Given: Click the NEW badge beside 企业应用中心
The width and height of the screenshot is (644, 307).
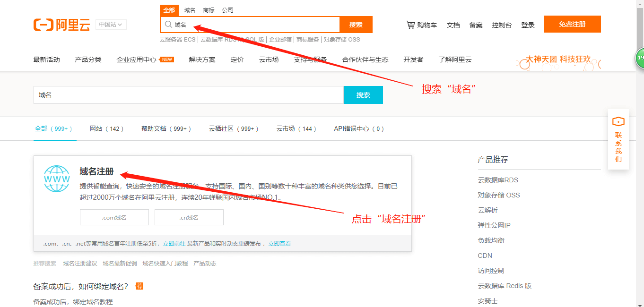Looking at the screenshot, I should click(167, 60).
